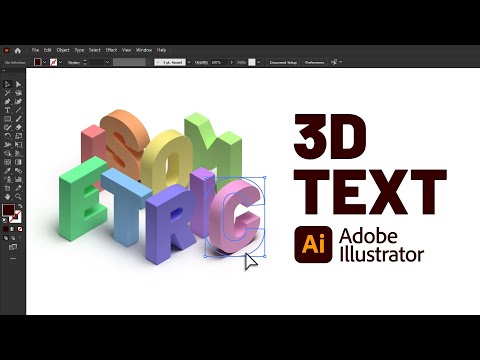
Task: Select the Scale tool
Action: 18,136
